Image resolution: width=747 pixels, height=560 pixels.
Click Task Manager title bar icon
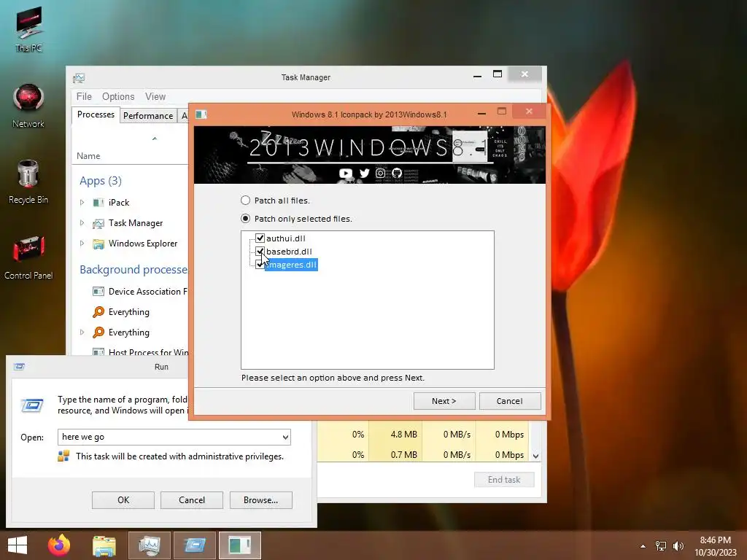click(79, 77)
